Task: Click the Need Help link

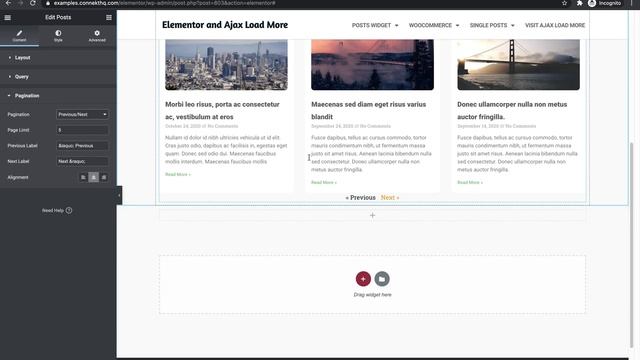Action: (x=53, y=211)
